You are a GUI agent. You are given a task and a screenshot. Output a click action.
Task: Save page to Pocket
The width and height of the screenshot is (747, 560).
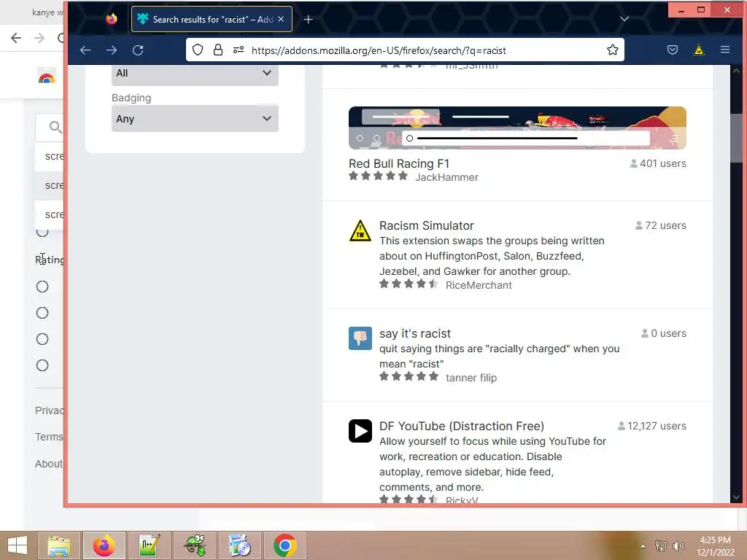point(672,50)
